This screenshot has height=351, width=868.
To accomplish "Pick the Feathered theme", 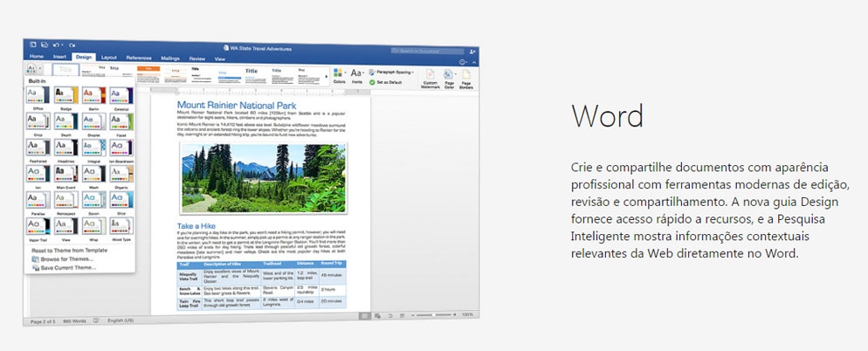I will tap(38, 148).
